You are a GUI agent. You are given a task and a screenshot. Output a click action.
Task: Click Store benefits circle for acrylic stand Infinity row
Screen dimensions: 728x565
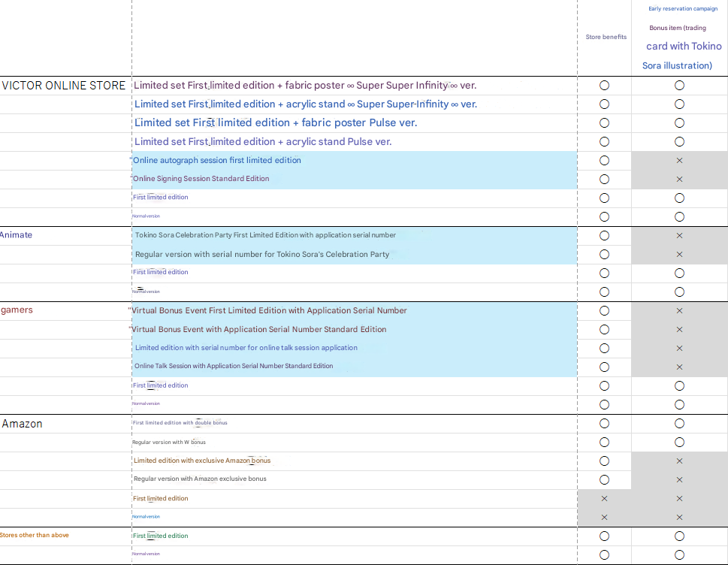tap(604, 104)
